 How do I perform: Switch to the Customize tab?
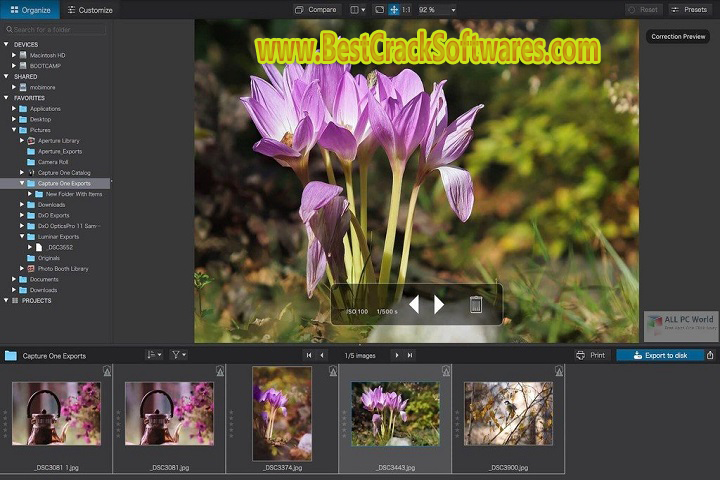(90, 10)
